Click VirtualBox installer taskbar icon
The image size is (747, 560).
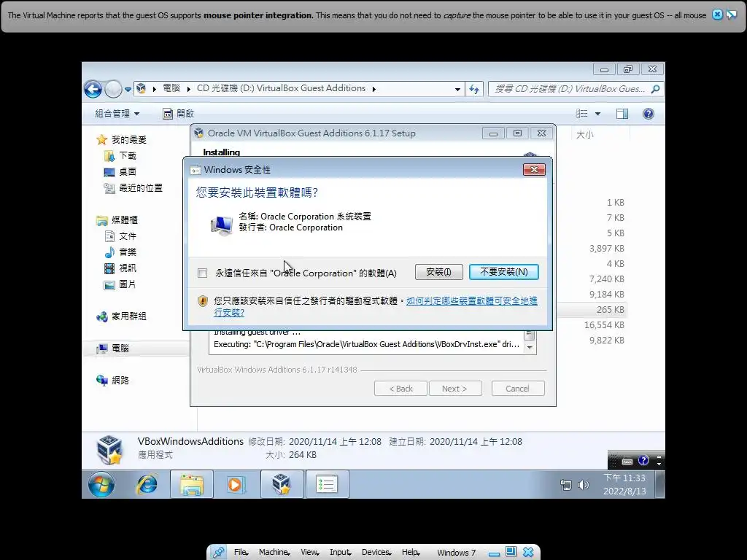(282, 485)
